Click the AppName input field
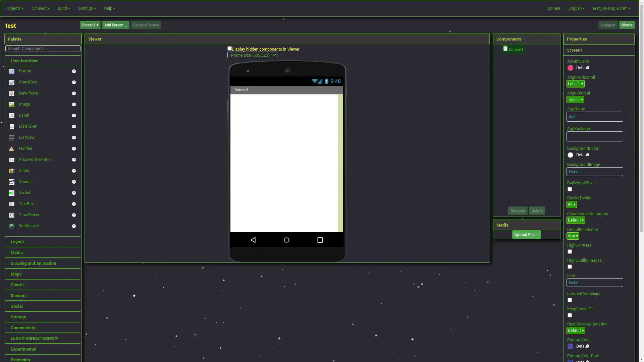Viewport: 644px width, 362px height. (x=594, y=116)
